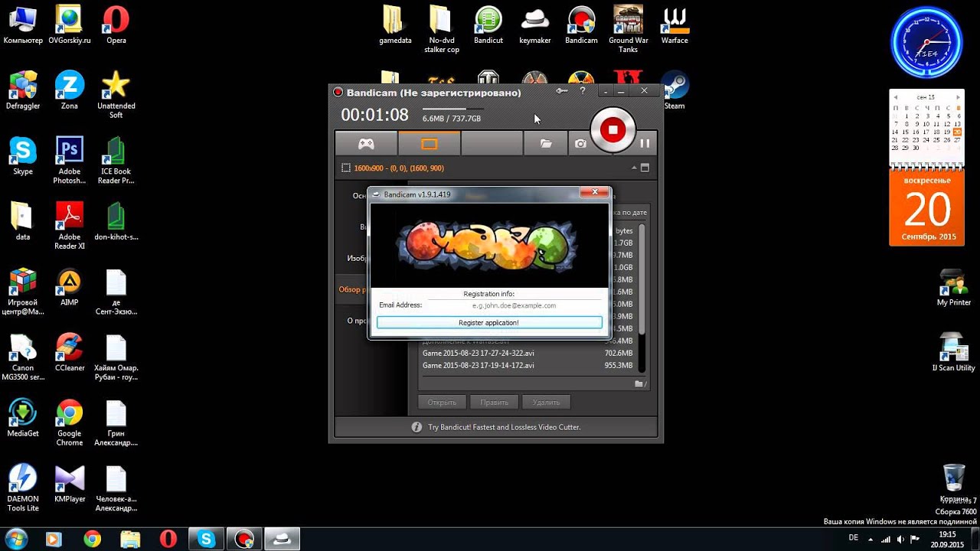Image resolution: width=980 pixels, height=551 pixels.
Task: Open the Zona desktop shortcut
Action: [x=69, y=90]
